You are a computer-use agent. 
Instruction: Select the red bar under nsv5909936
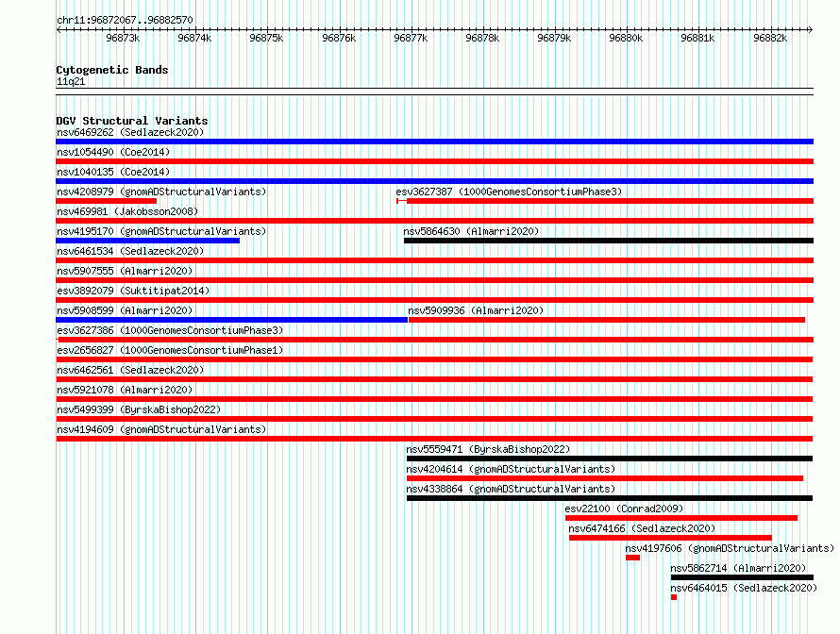pos(607,320)
